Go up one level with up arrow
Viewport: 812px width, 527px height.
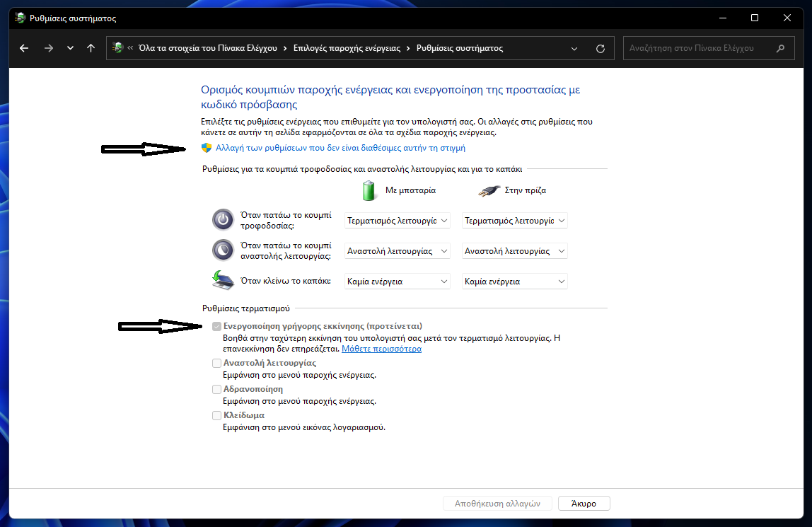[91, 48]
